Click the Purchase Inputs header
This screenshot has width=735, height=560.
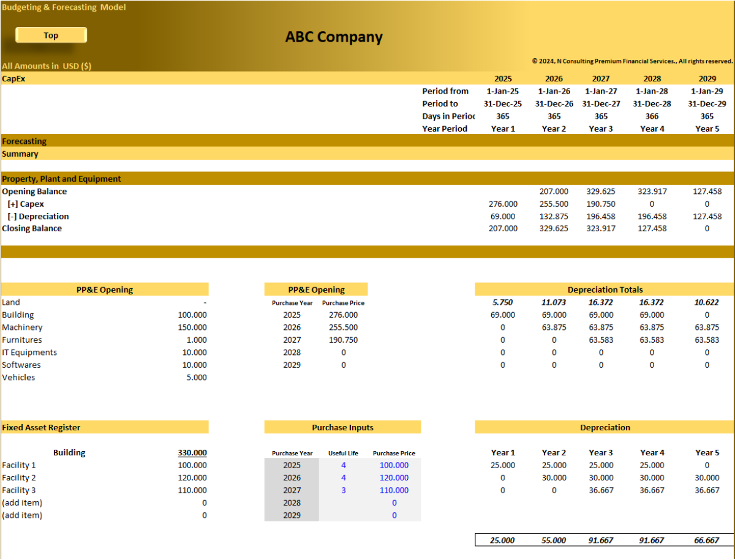[342, 427]
